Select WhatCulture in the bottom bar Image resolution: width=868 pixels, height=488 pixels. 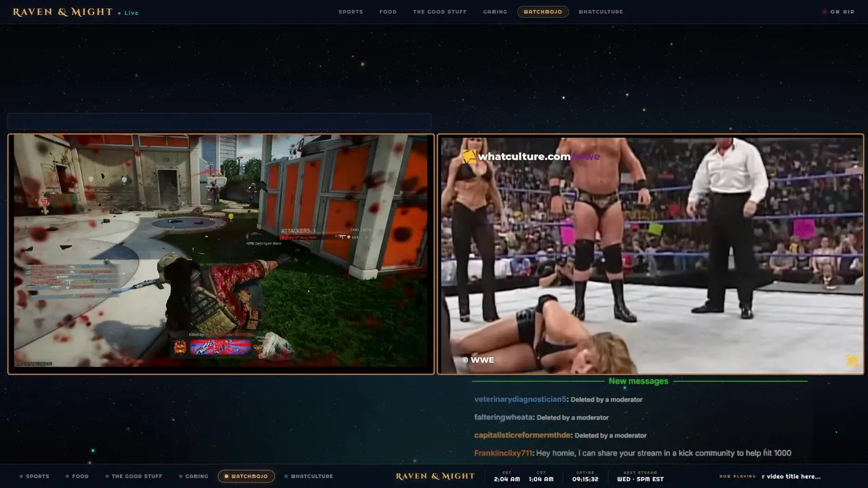[309, 476]
